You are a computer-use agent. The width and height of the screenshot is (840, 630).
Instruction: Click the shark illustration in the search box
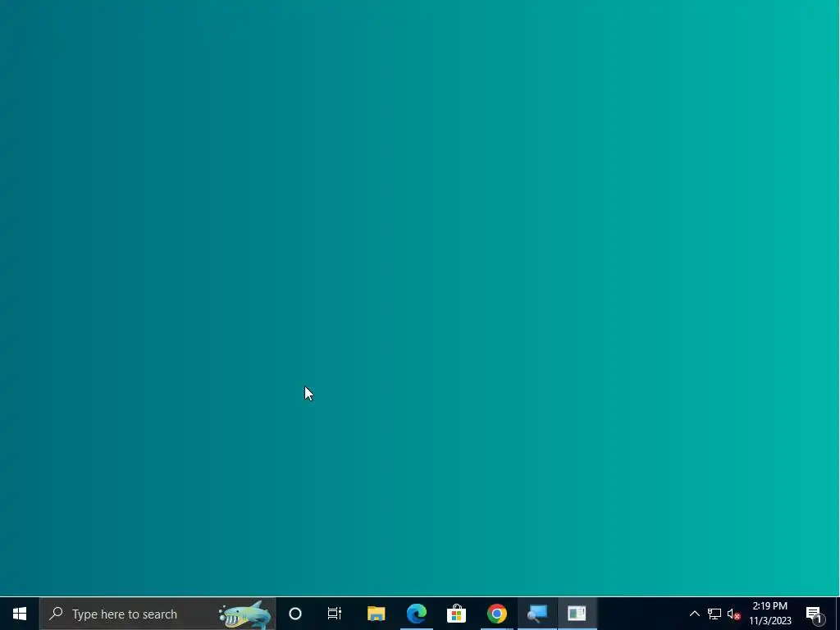[244, 614]
